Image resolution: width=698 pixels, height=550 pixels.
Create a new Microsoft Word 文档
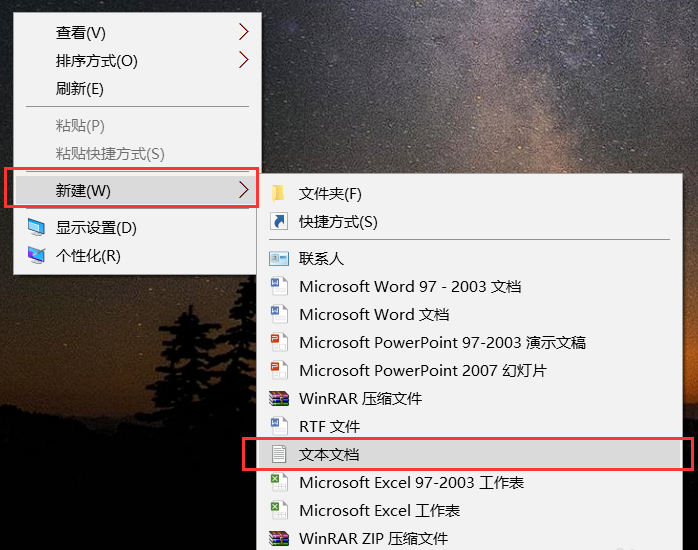pyautogui.click(x=470, y=314)
